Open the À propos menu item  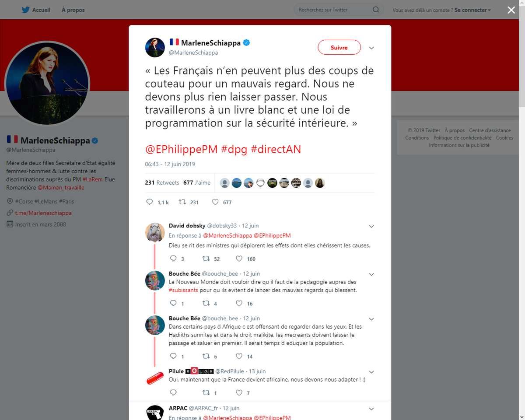coord(73,10)
